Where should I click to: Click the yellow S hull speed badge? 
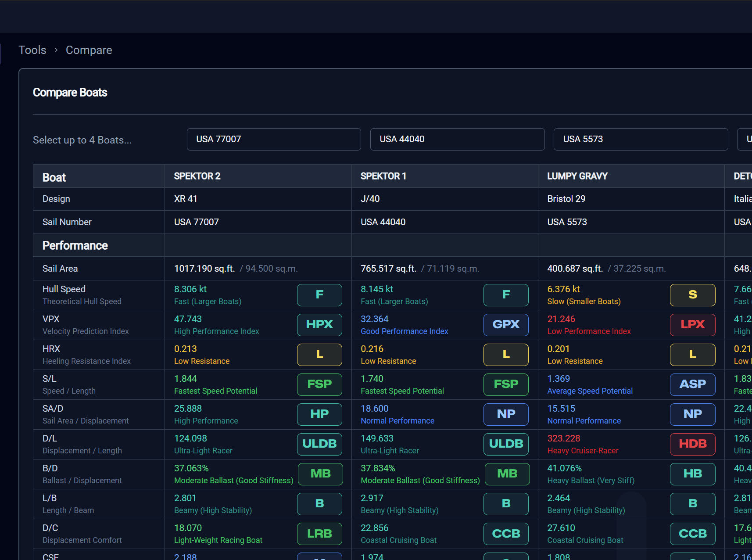tap(692, 295)
